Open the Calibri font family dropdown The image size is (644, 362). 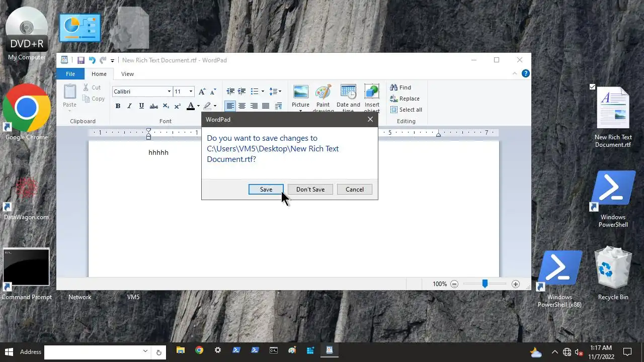click(169, 92)
